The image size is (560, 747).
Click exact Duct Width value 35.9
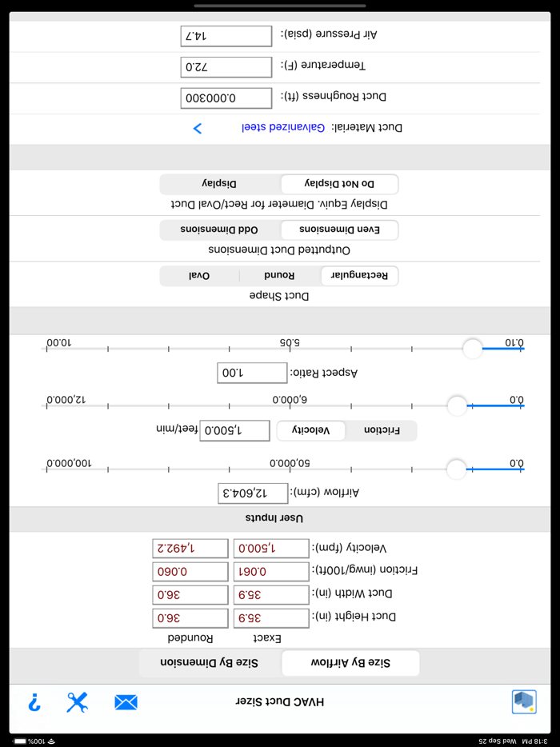pyautogui.click(x=271, y=595)
